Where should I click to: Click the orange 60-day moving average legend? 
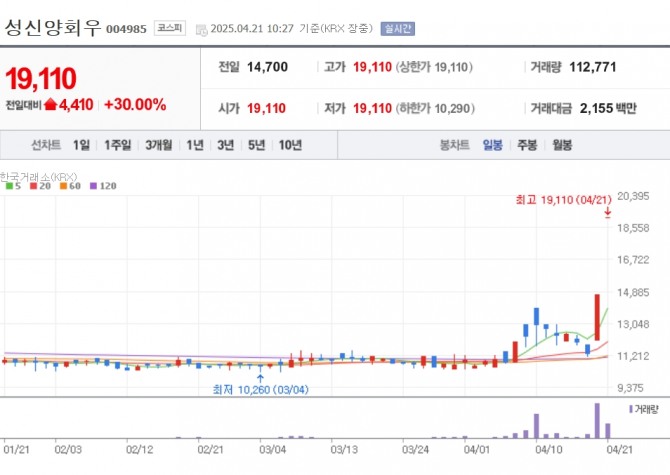point(68,186)
